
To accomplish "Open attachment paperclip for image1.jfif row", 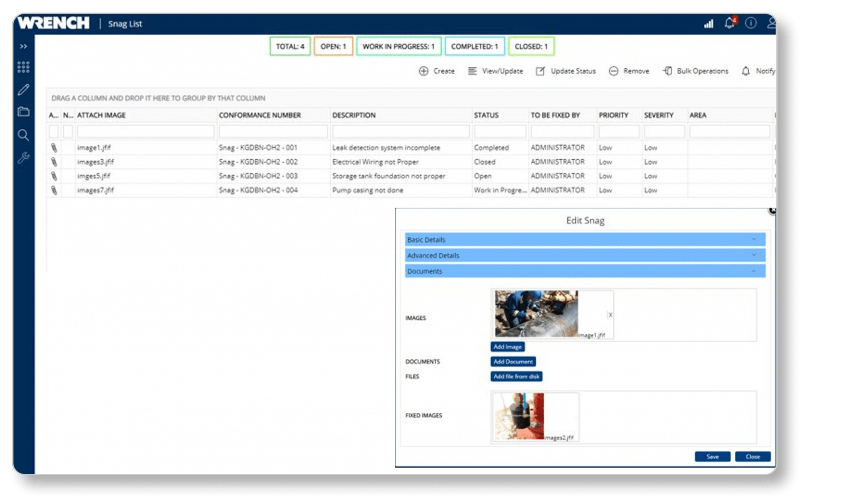I will coord(54,148).
